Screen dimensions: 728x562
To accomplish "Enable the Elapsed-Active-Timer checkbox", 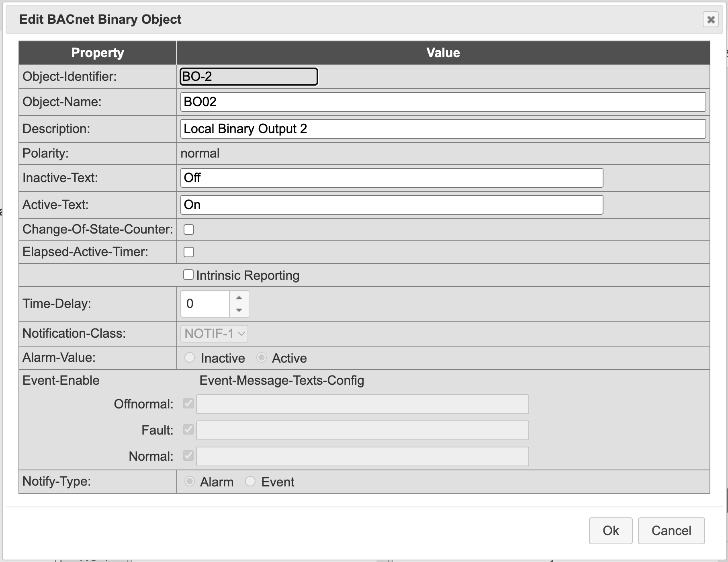I will 189,252.
